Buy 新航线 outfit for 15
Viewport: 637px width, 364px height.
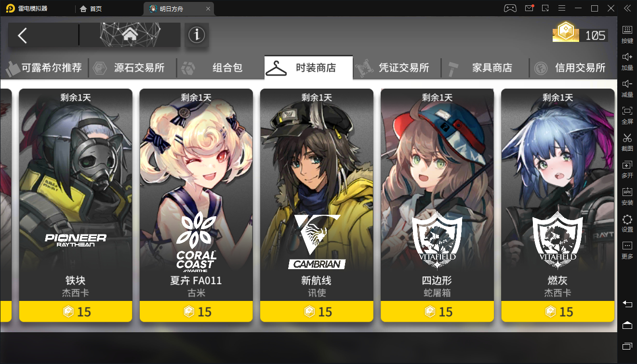point(317,312)
